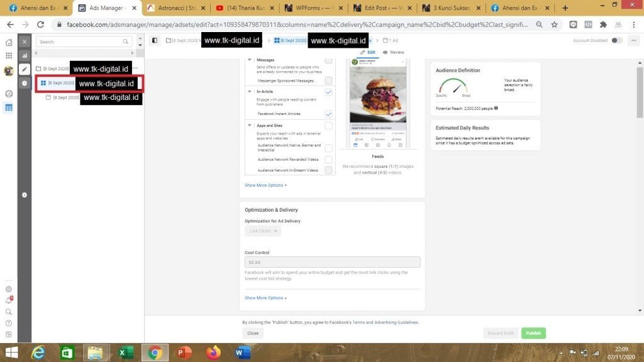Click the Review eye icon above the editor
This screenshot has width=644, height=362.
point(386,52)
